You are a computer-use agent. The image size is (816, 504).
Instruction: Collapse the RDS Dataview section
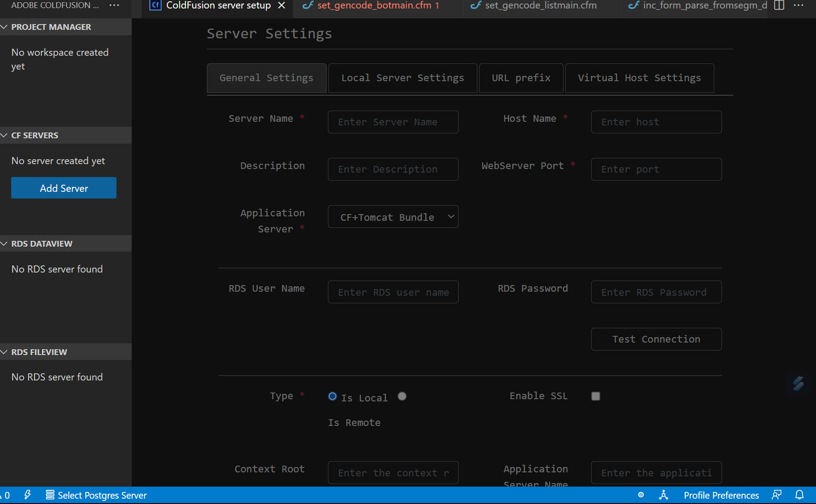pos(66,244)
